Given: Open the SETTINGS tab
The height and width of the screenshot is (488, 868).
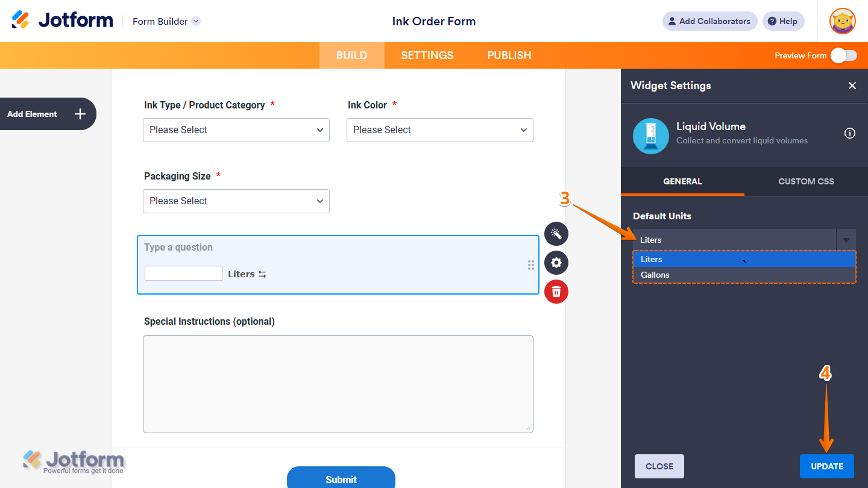Looking at the screenshot, I should pyautogui.click(x=427, y=55).
